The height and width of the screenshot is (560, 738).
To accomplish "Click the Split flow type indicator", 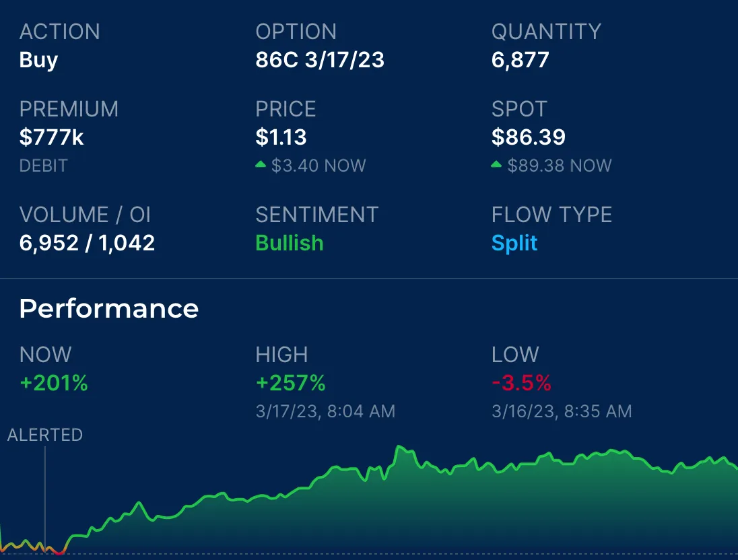I will [514, 243].
